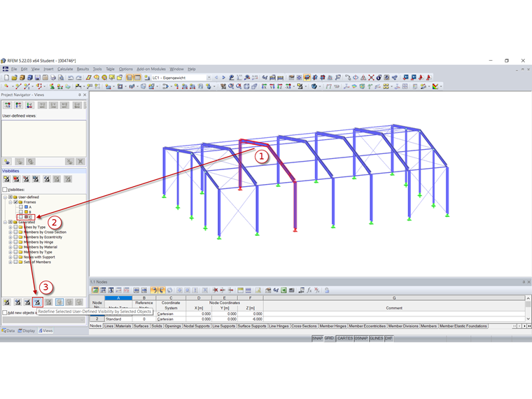Click the New model icon in the toolbar
Viewport: 532px width, 399px height.
click(6, 78)
